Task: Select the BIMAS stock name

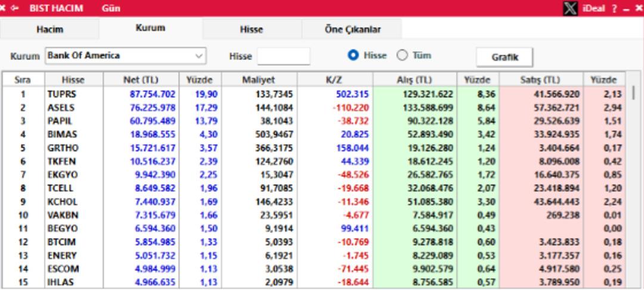Action: 62,135
